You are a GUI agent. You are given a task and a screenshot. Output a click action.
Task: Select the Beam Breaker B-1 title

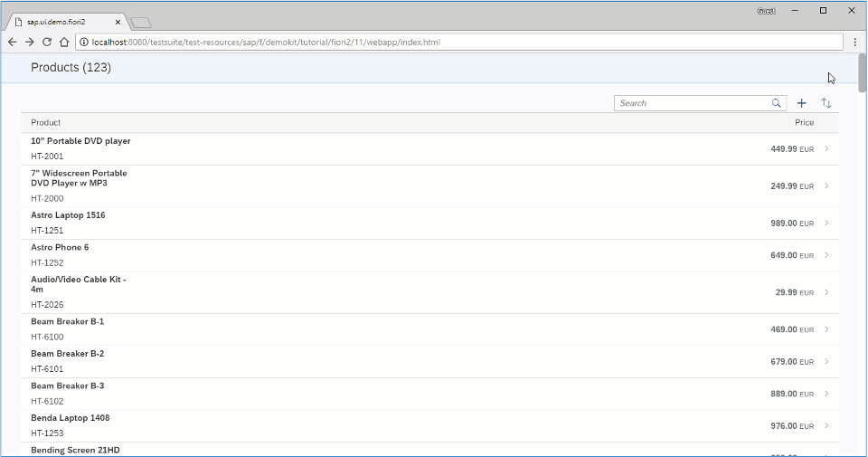point(68,321)
